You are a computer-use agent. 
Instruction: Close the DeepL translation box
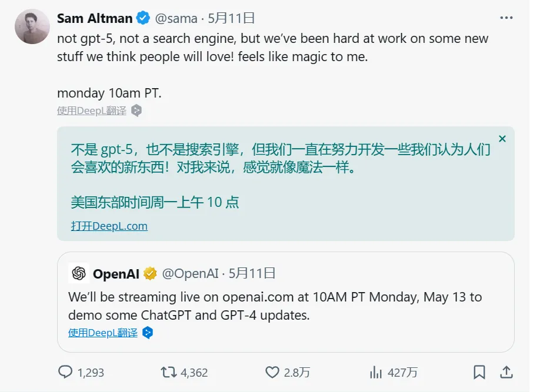(502, 139)
